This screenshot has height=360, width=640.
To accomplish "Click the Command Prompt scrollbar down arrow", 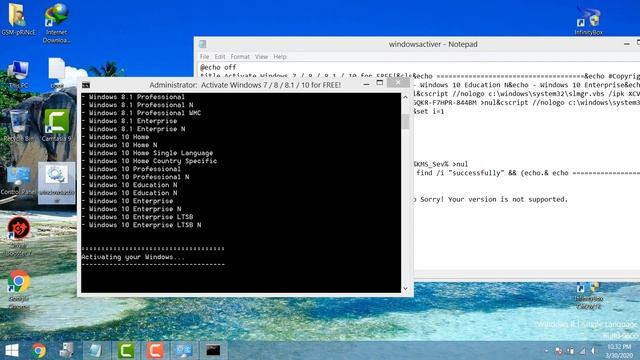I will [x=405, y=288].
